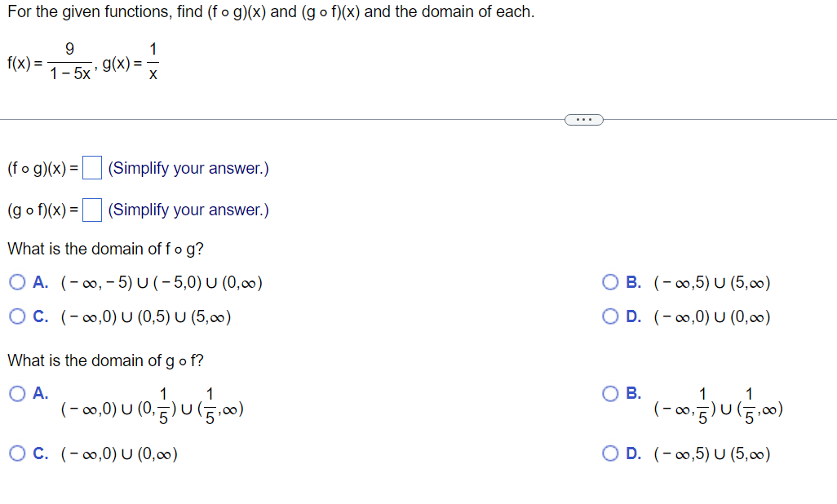The width and height of the screenshot is (837, 504).
Task: Pick option B containing 1/5 intervals
Action: pyautogui.click(x=609, y=393)
